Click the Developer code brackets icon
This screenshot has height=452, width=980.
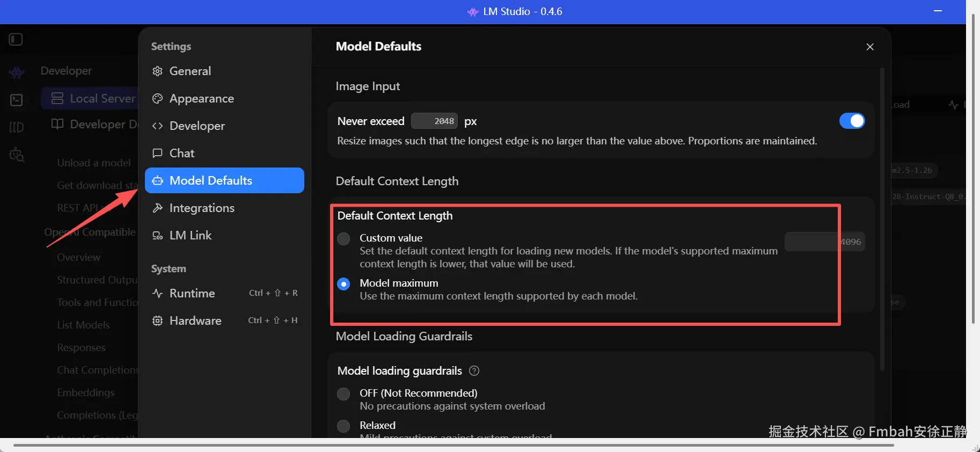tap(157, 126)
